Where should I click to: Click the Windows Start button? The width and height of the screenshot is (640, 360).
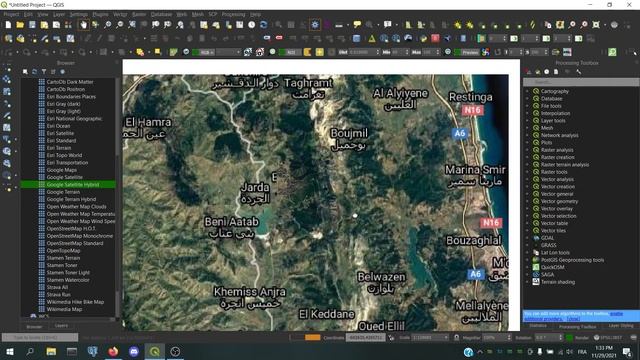tap(9, 351)
